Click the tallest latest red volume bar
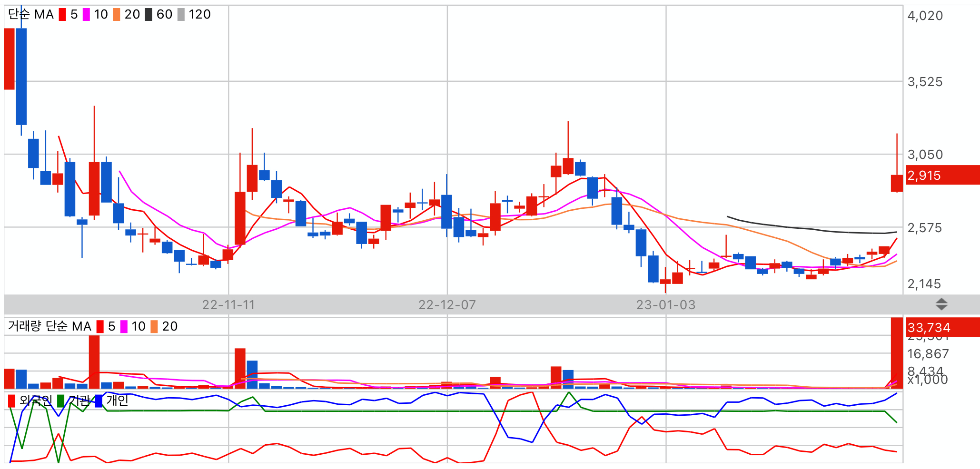The height and width of the screenshot is (469, 980). [897, 353]
